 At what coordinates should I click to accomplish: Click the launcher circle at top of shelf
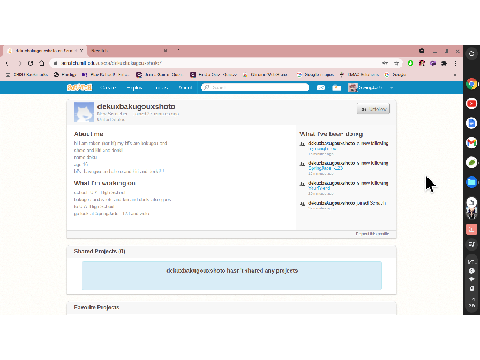coord(471,53)
